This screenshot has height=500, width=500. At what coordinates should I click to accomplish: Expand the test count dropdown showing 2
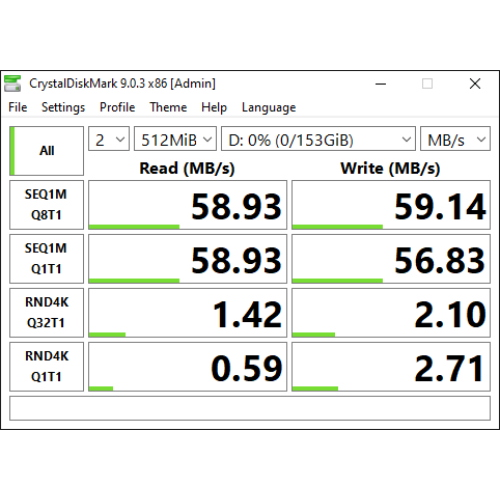pyautogui.click(x=109, y=139)
